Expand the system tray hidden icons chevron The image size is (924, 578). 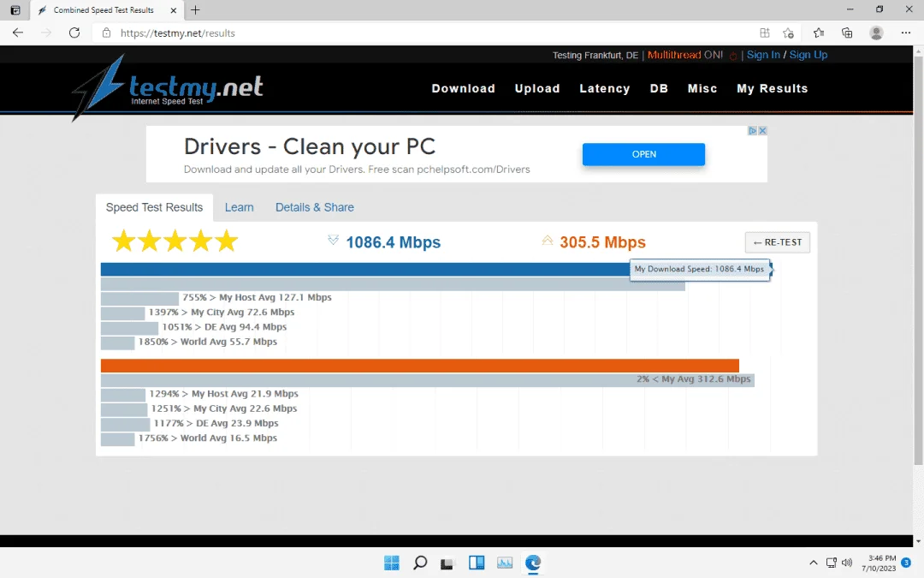814,563
